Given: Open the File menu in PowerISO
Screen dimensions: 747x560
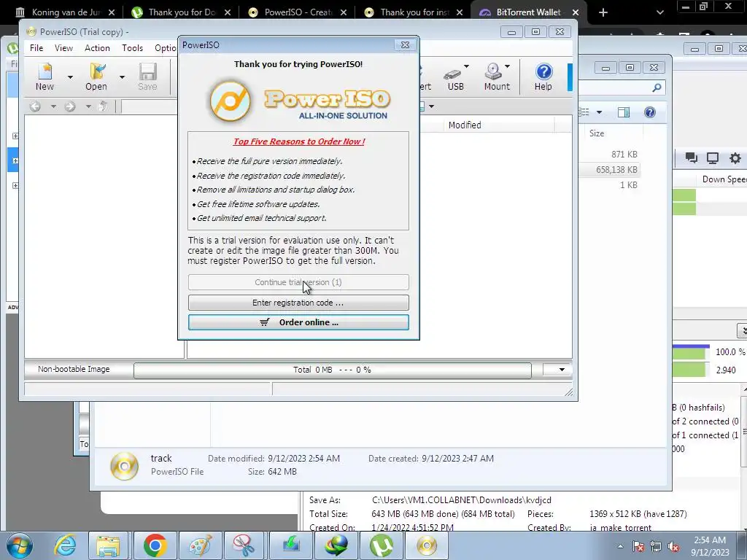Looking at the screenshot, I should 36,48.
